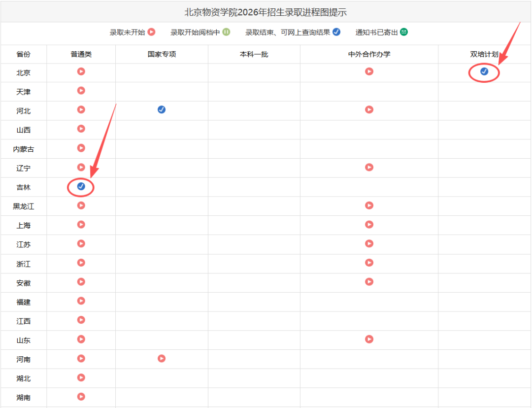Click the 福建 普通类 status icon
This screenshot has height=408, width=532.
pos(81,301)
